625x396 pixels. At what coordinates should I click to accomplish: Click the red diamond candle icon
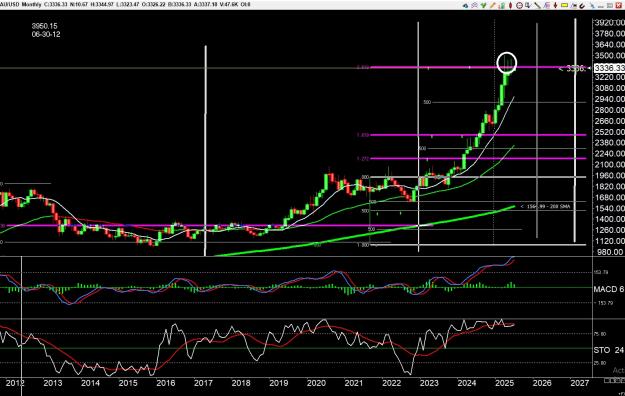tap(511, 5)
